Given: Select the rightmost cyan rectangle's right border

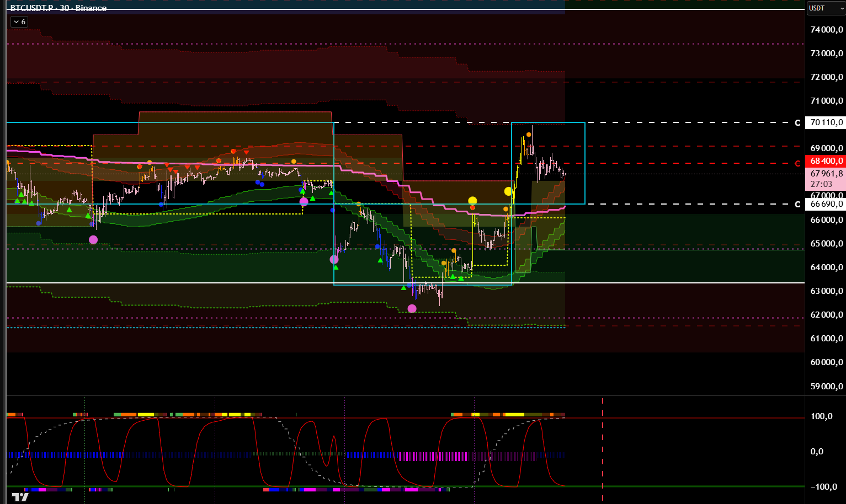Looking at the screenshot, I should click(x=585, y=165).
